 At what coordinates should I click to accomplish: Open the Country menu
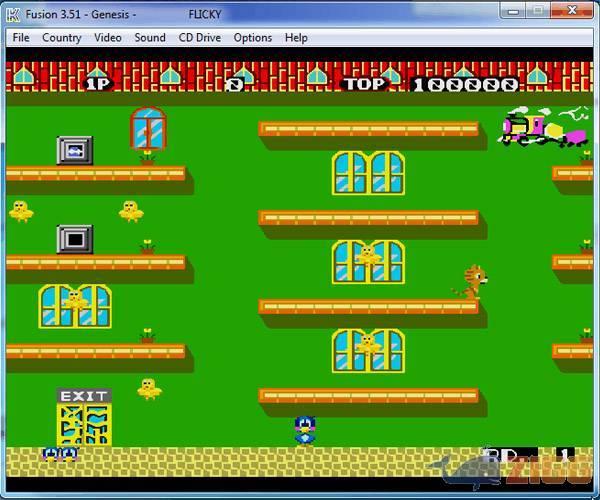pyautogui.click(x=61, y=38)
